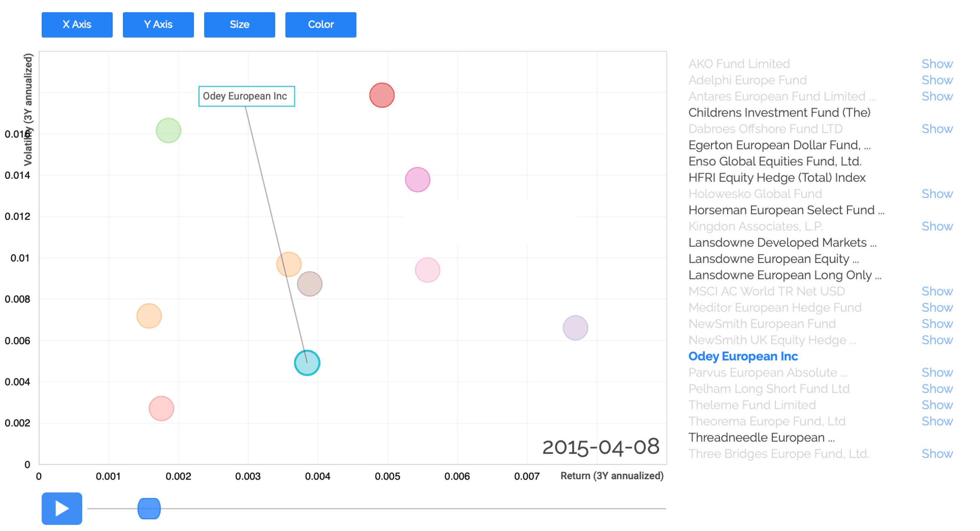Viewport: 980px width, 531px height.
Task: Open the Y Axis selector button
Action: tap(158, 25)
